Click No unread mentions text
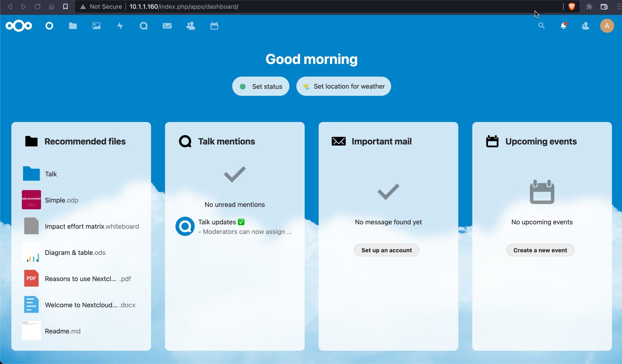This screenshot has height=364, width=622. coord(235,205)
